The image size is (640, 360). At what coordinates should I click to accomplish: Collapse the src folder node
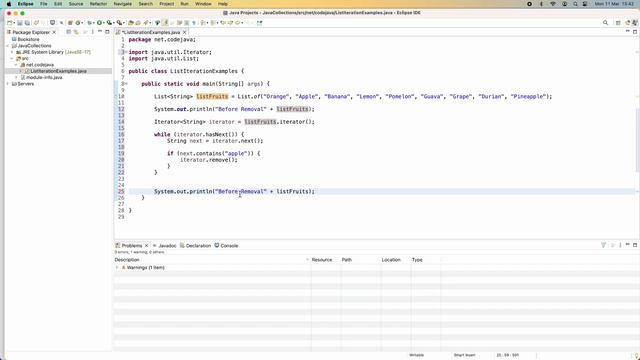point(12,59)
